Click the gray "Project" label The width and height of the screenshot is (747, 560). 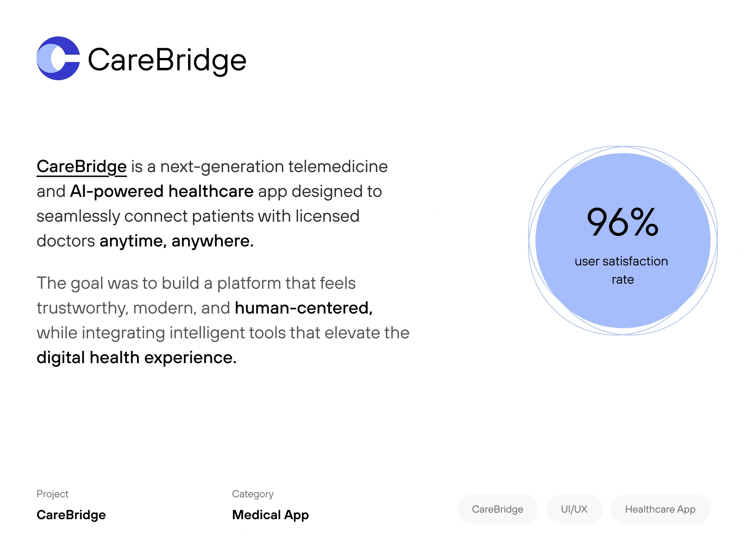53,494
